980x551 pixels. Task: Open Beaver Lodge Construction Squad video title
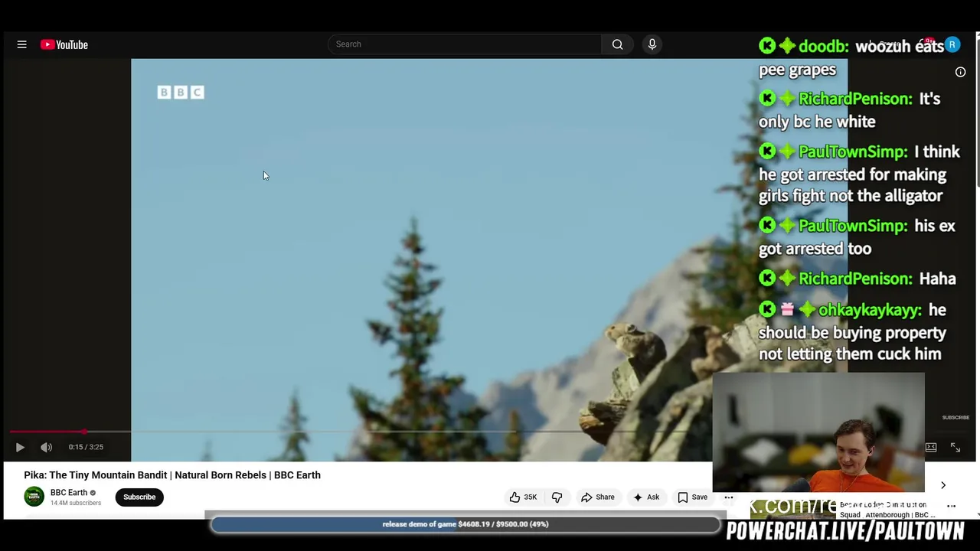[x=888, y=510]
